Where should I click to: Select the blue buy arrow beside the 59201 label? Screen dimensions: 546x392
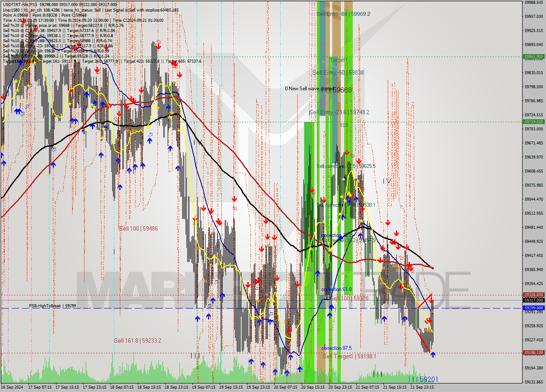pos(432,354)
